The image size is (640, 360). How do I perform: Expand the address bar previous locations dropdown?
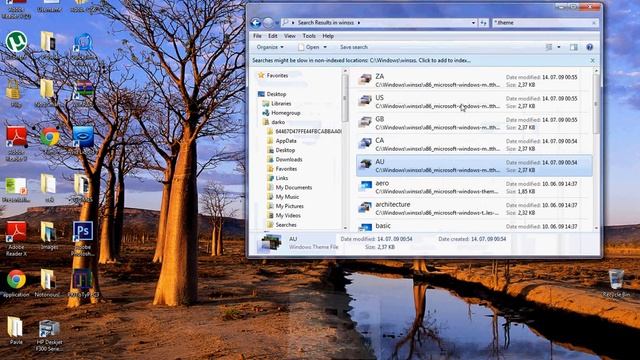click(473, 23)
